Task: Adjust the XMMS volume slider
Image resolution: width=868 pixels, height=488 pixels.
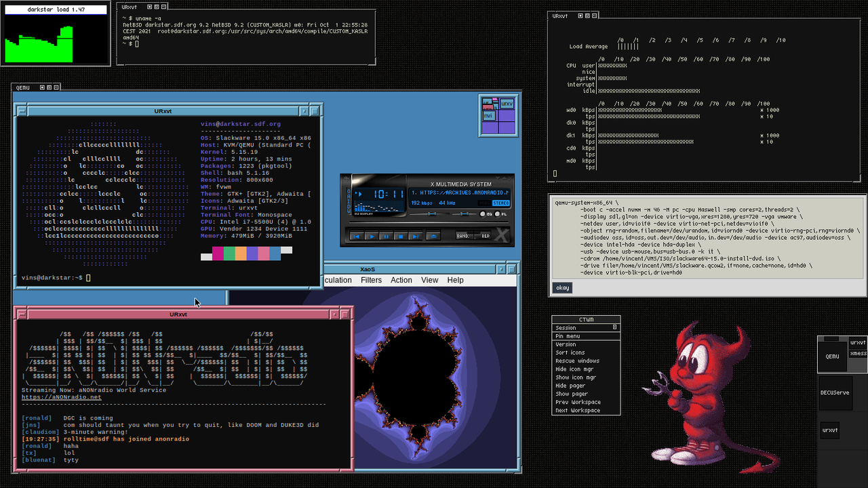Action: click(430, 214)
